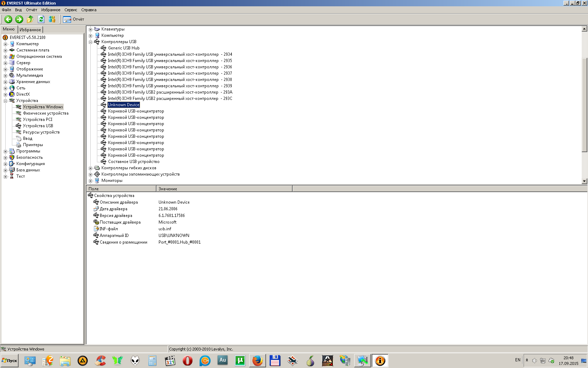Select the root EVEREST v5.50.2100 tree item
Screen dimensions: 588x368
(27, 38)
